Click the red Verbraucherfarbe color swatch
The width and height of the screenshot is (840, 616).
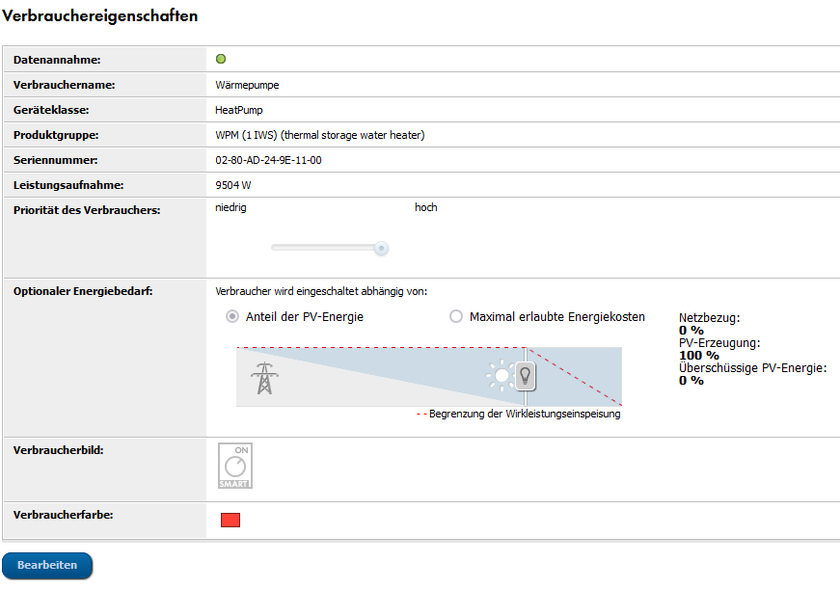(x=230, y=521)
